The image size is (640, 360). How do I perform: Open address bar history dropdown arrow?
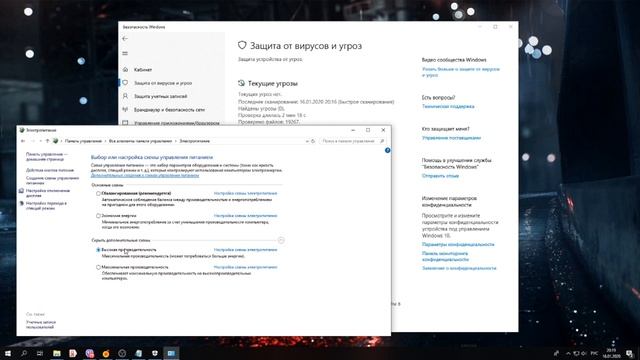point(307,141)
